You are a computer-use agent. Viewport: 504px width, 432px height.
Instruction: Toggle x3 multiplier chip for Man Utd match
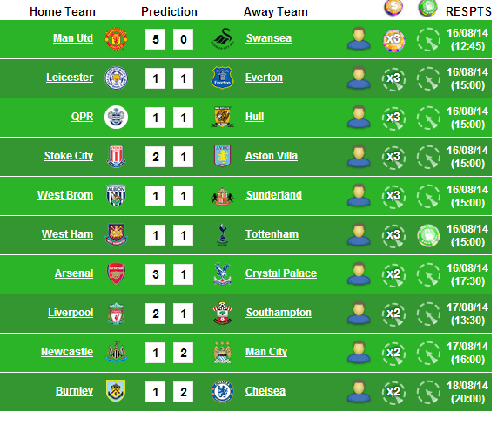point(393,41)
